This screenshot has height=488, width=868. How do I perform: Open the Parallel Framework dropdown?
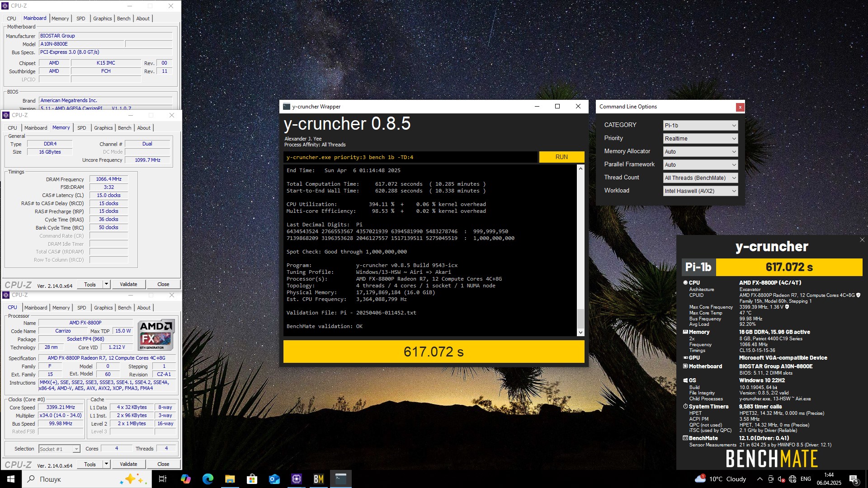click(x=700, y=165)
